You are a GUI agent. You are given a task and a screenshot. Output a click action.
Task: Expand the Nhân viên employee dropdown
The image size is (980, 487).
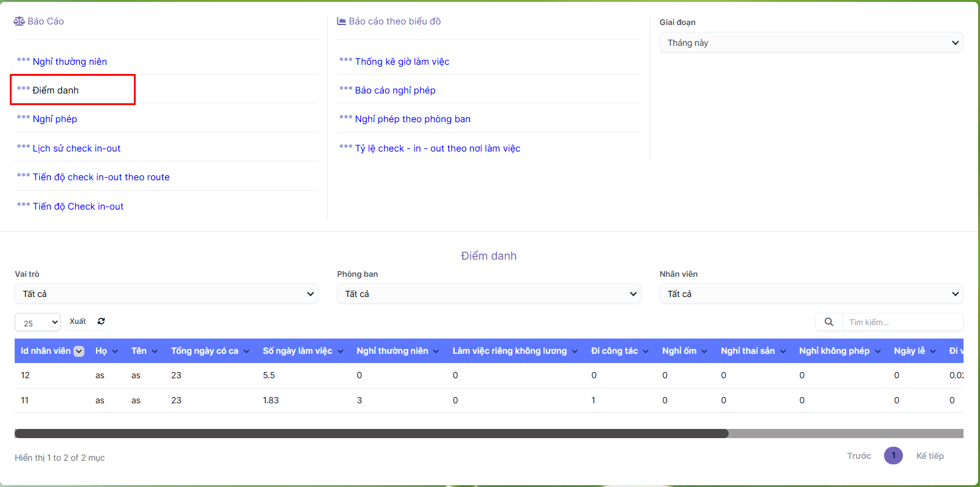[x=811, y=294]
